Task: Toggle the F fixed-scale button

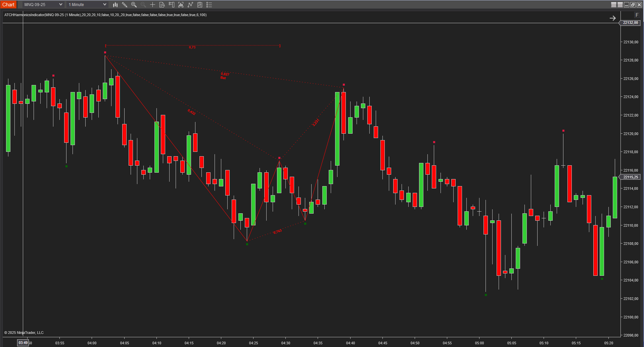Action: tap(637, 15)
